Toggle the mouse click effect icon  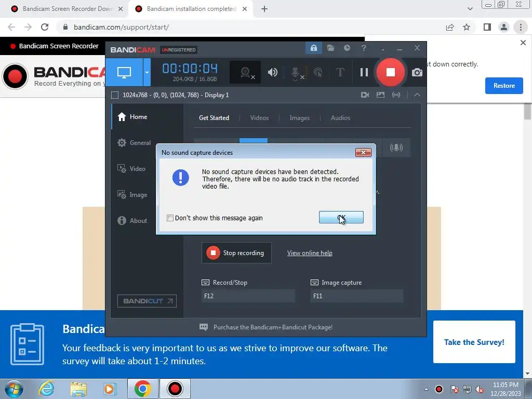pyautogui.click(x=318, y=72)
